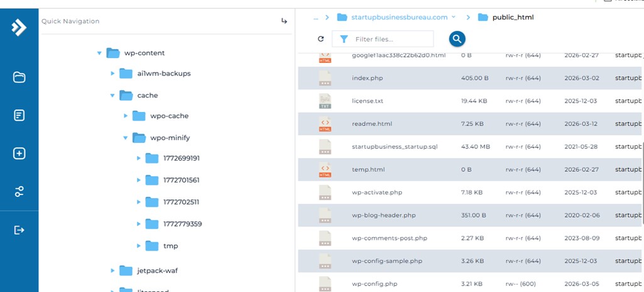Click the logout icon in sidebar
Image resolution: width=644 pixels, height=292 pixels.
(19, 230)
